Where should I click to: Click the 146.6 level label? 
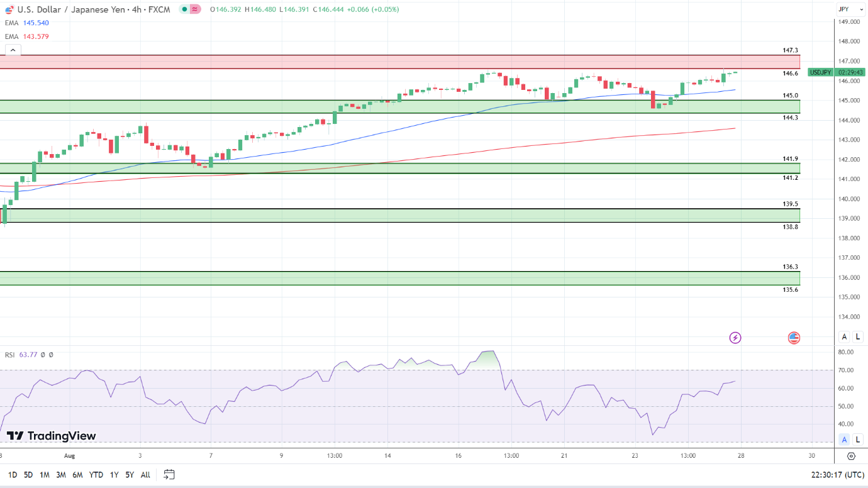coord(790,74)
